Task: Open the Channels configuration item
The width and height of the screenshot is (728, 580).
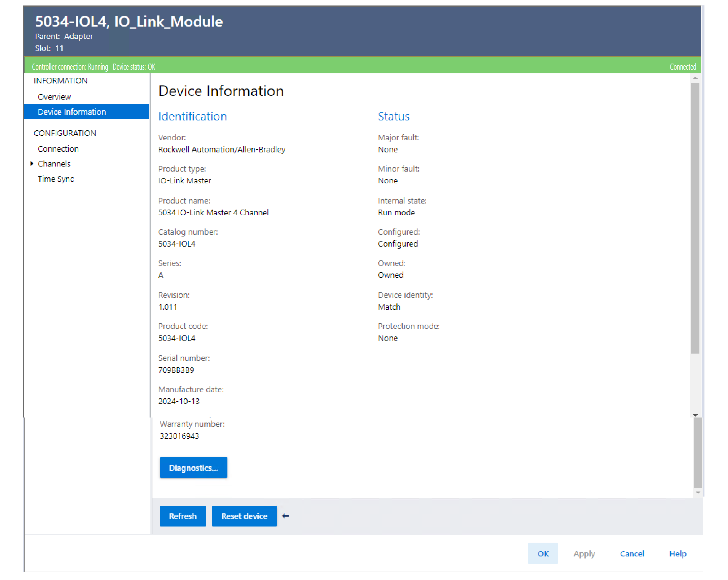Action: [x=54, y=164]
